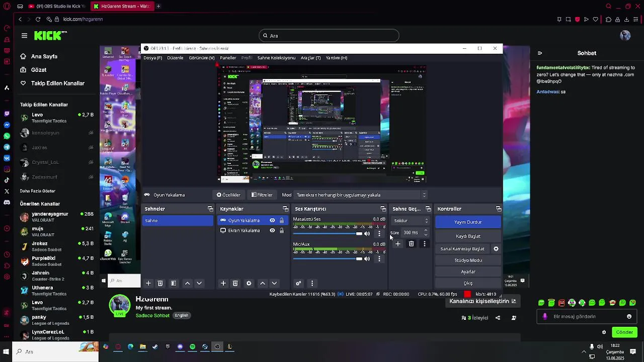
Task: Mute the Masaüstü Ses audio channel
Action: tap(367, 234)
